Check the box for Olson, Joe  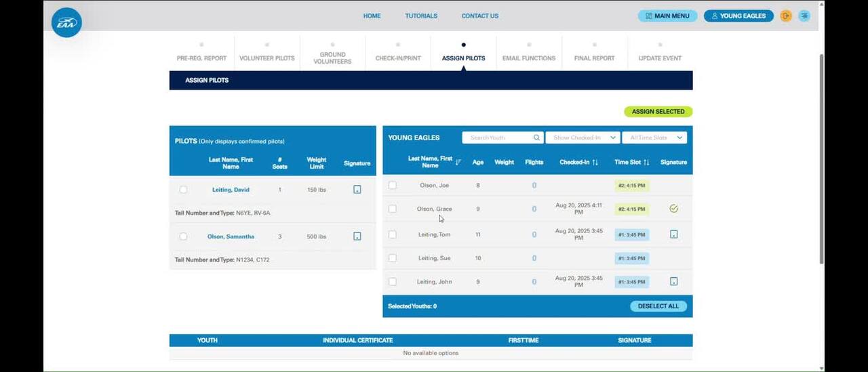pyautogui.click(x=393, y=185)
